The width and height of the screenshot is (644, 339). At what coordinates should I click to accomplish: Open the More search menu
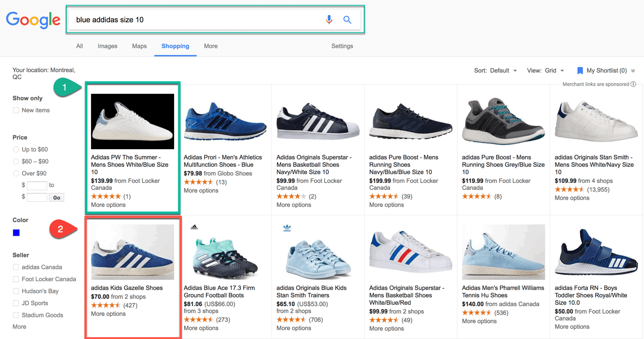[211, 46]
